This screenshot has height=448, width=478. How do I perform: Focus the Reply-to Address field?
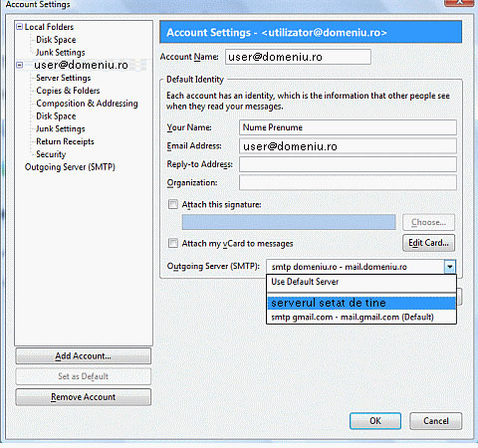click(348, 164)
